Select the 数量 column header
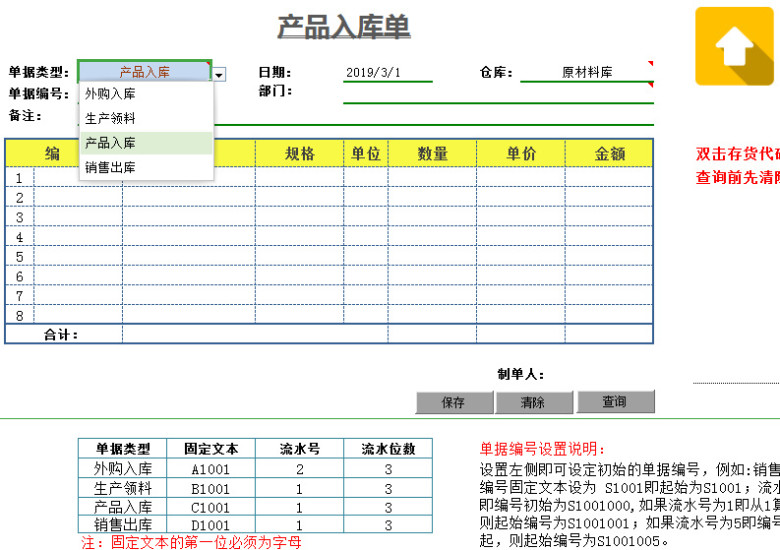 pos(432,153)
